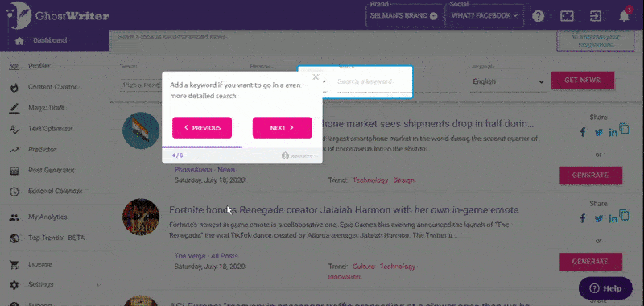Expand the Settings submenu arrow

(97, 284)
